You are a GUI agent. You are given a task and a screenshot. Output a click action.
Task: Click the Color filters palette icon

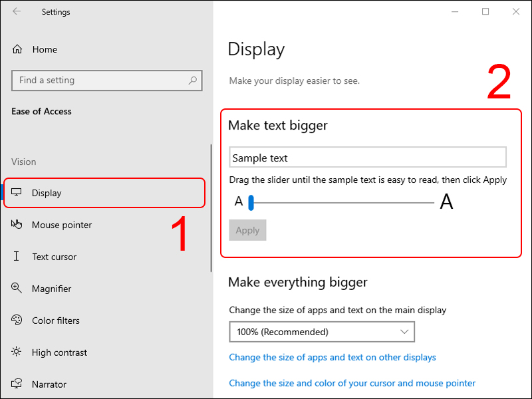[17, 321]
